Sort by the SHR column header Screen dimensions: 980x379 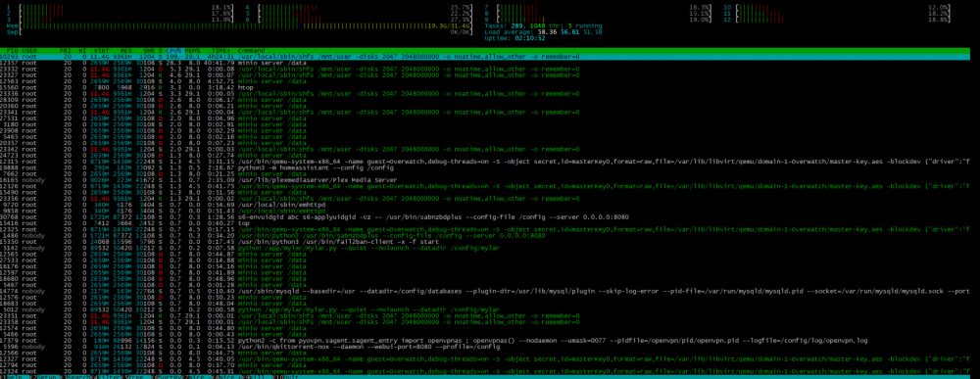[149, 50]
